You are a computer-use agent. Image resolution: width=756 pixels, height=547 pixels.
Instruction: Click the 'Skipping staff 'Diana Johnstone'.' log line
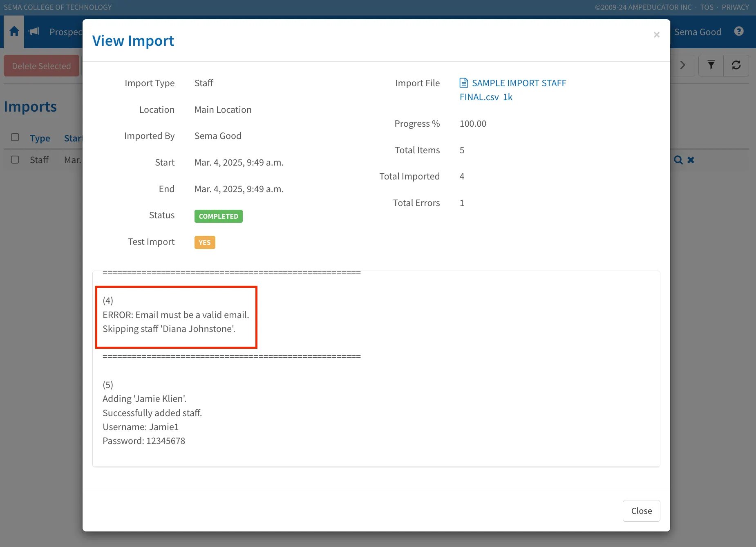tap(169, 329)
